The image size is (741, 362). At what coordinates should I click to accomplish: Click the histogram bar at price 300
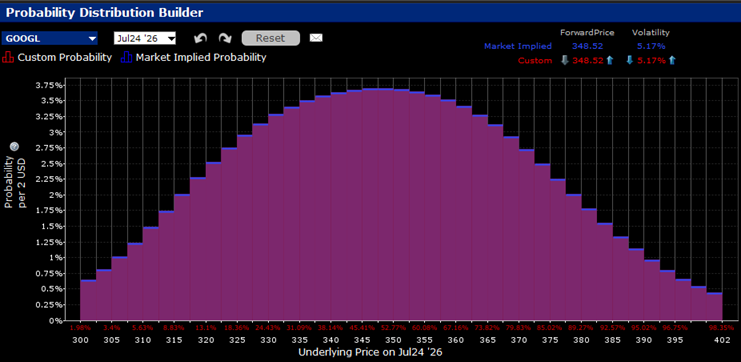click(x=88, y=300)
